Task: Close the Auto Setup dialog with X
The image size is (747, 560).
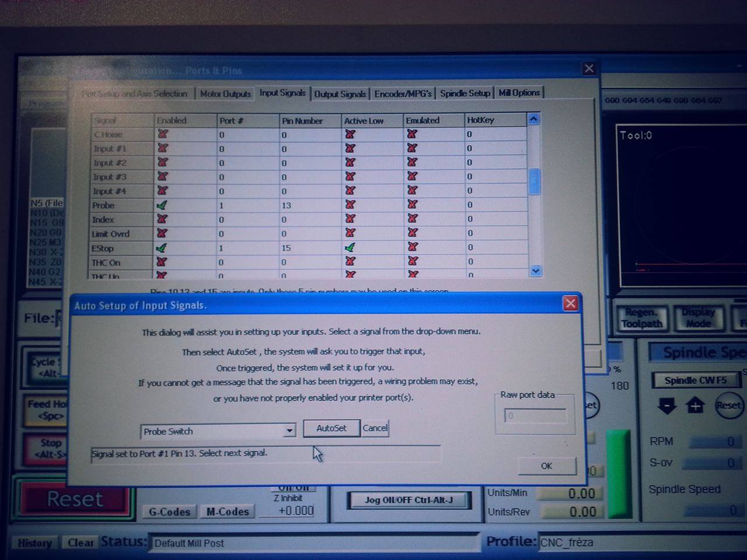Action: coord(570,303)
